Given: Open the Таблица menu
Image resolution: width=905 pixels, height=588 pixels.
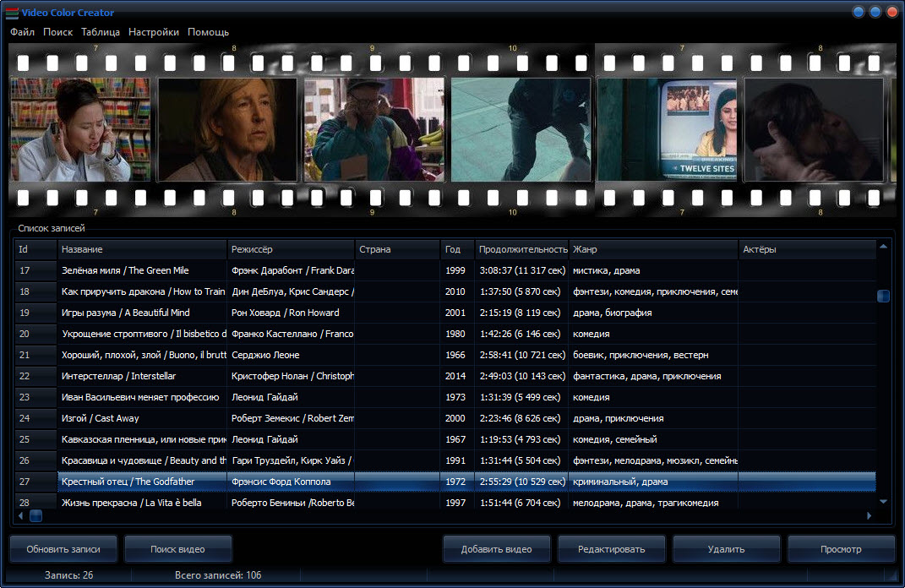Looking at the screenshot, I should point(101,32).
